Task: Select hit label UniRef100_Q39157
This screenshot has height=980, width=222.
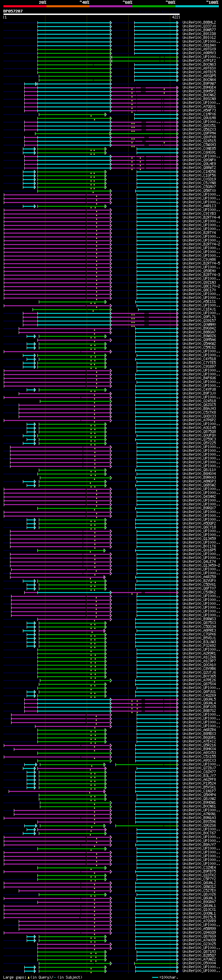Action: (199, 321)
